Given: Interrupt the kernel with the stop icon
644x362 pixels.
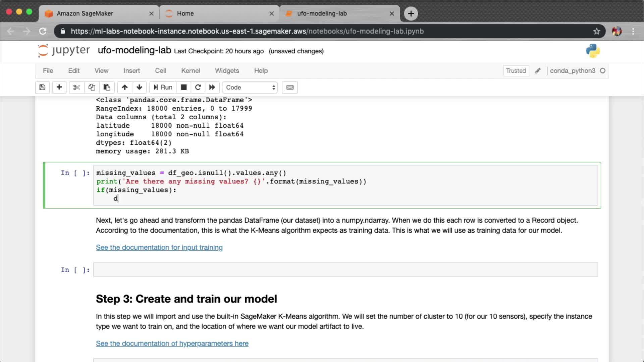Looking at the screenshot, I should [184, 87].
